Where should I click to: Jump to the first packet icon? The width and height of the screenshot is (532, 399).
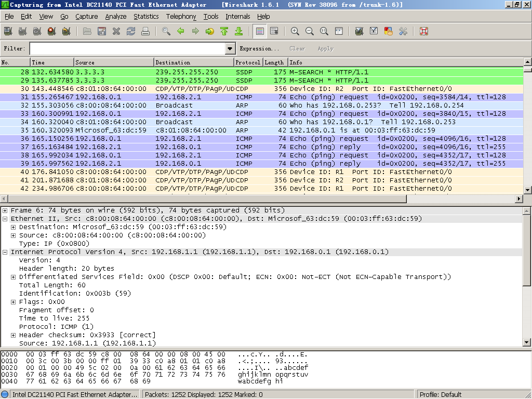(224, 31)
